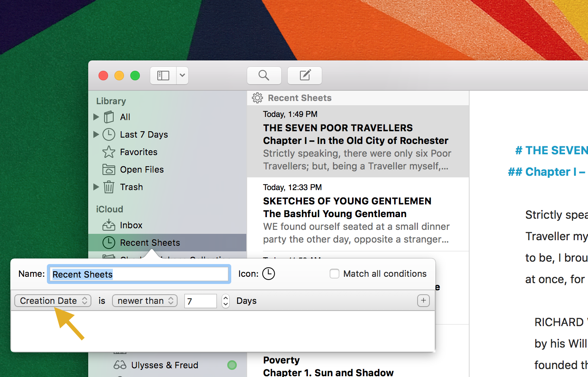Select the Trash label in Library
588x377 pixels.
tap(132, 187)
